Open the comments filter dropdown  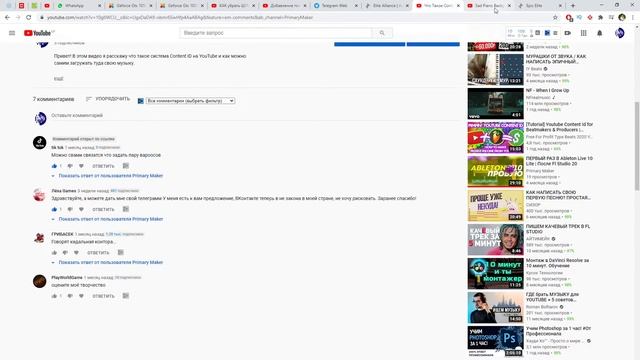coord(190,101)
